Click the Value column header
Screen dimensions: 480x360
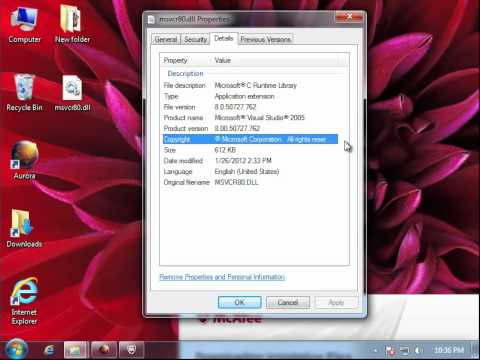click(x=276, y=60)
